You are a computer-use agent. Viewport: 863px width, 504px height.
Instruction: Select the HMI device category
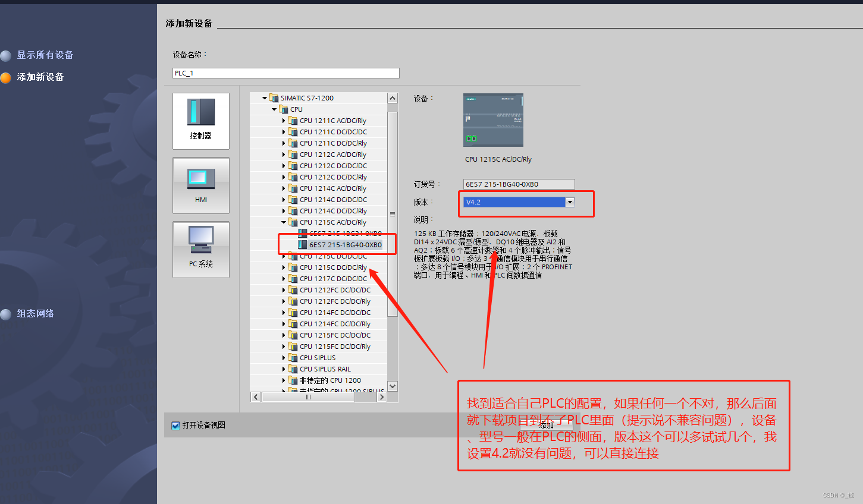(201, 185)
